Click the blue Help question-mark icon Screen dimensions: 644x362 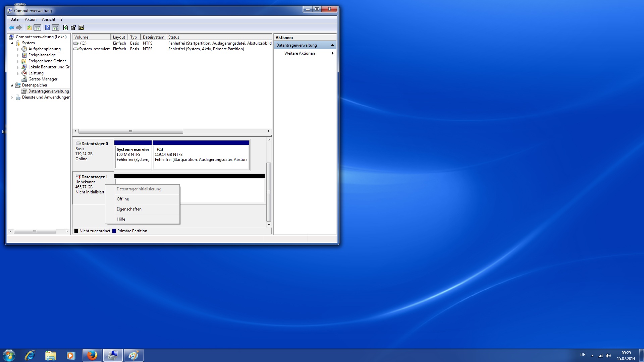click(47, 28)
